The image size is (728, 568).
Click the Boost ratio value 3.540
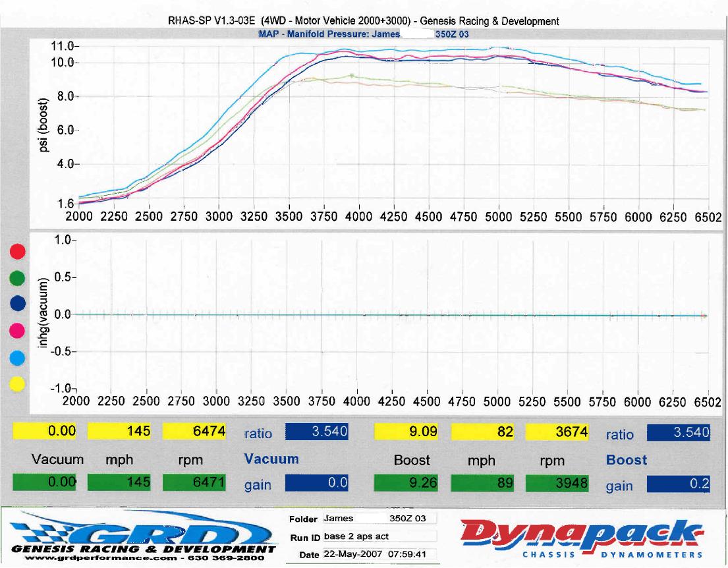click(x=679, y=432)
